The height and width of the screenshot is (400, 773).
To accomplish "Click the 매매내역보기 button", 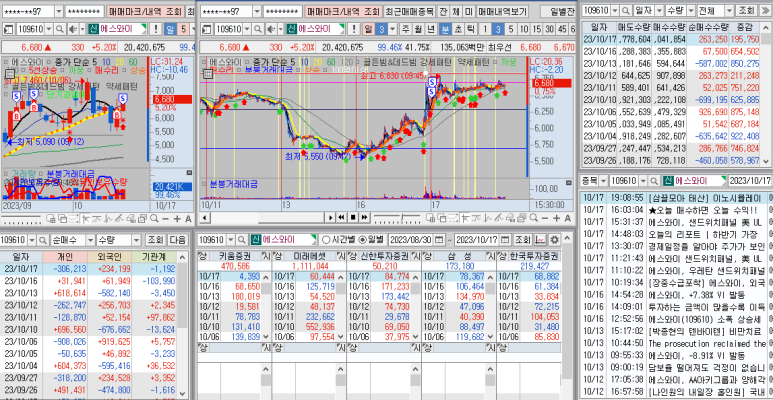I will pyautogui.click(x=502, y=11).
